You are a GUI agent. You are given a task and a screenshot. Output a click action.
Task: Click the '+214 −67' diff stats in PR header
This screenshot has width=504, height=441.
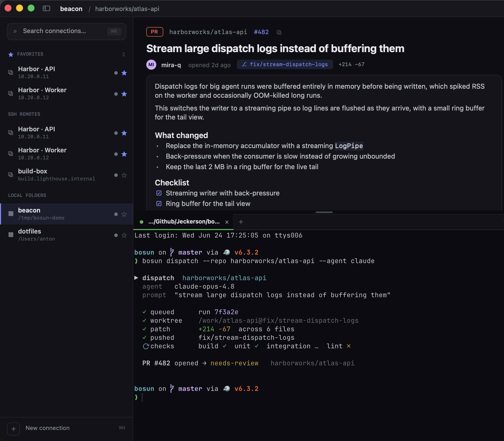[351, 64]
